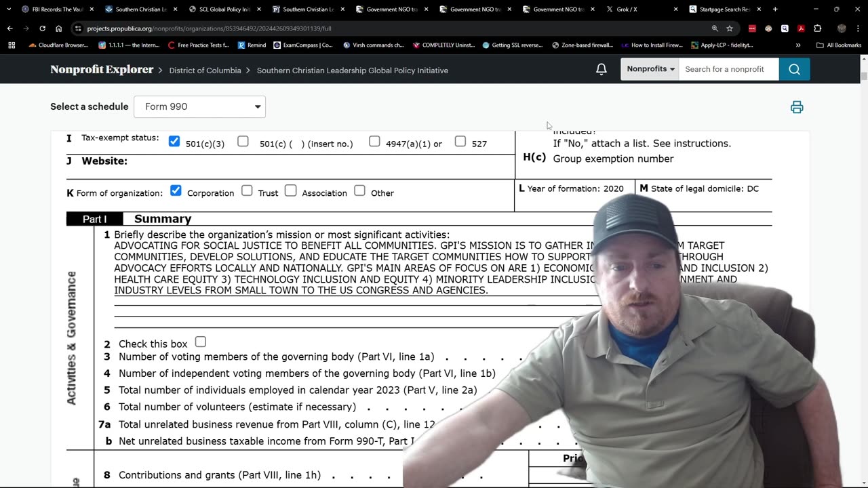Check the 501(c)( ) insert no. box
Image resolution: width=868 pixels, height=488 pixels.
click(243, 142)
